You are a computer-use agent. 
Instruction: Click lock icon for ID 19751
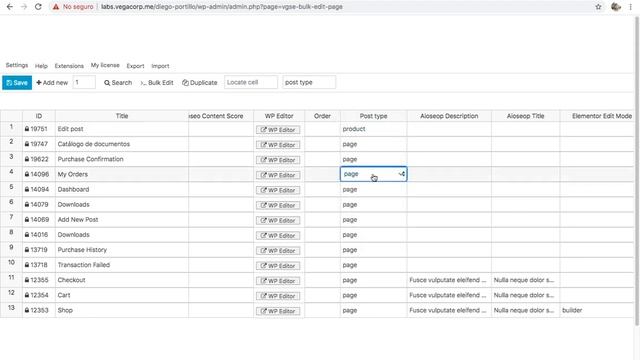coord(27,129)
